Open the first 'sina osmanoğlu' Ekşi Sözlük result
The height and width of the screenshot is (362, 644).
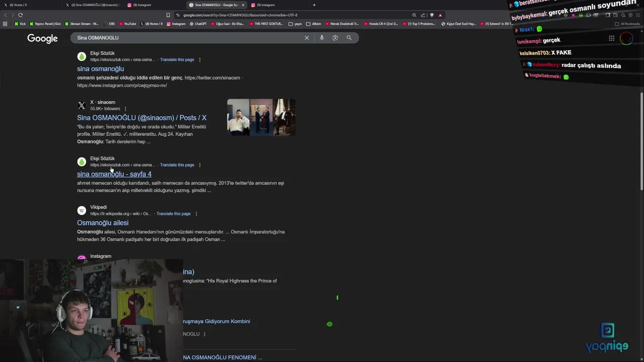point(100,69)
